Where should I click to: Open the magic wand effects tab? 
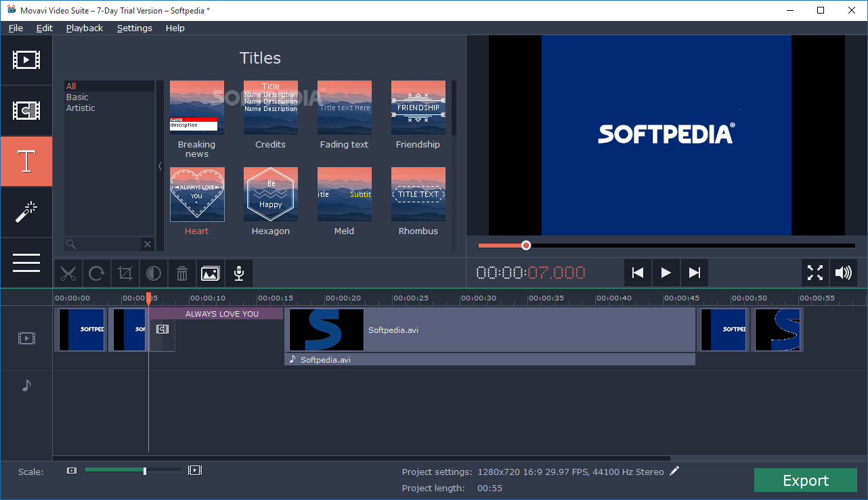(x=26, y=212)
